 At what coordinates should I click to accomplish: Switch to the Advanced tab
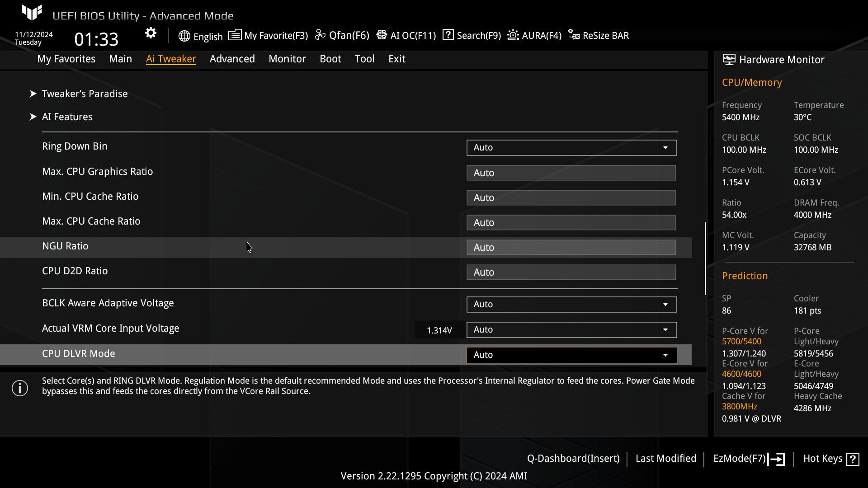click(x=232, y=59)
